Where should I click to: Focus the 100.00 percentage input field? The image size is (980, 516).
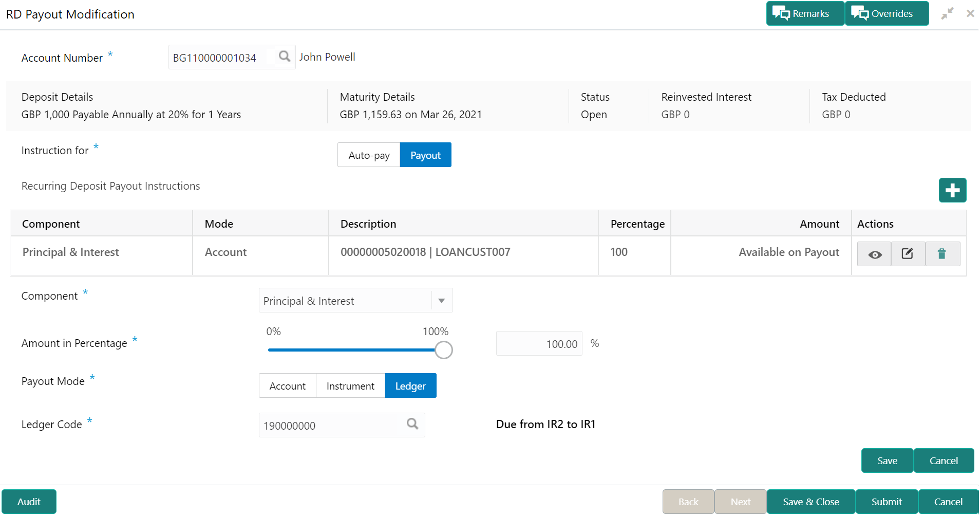point(539,344)
